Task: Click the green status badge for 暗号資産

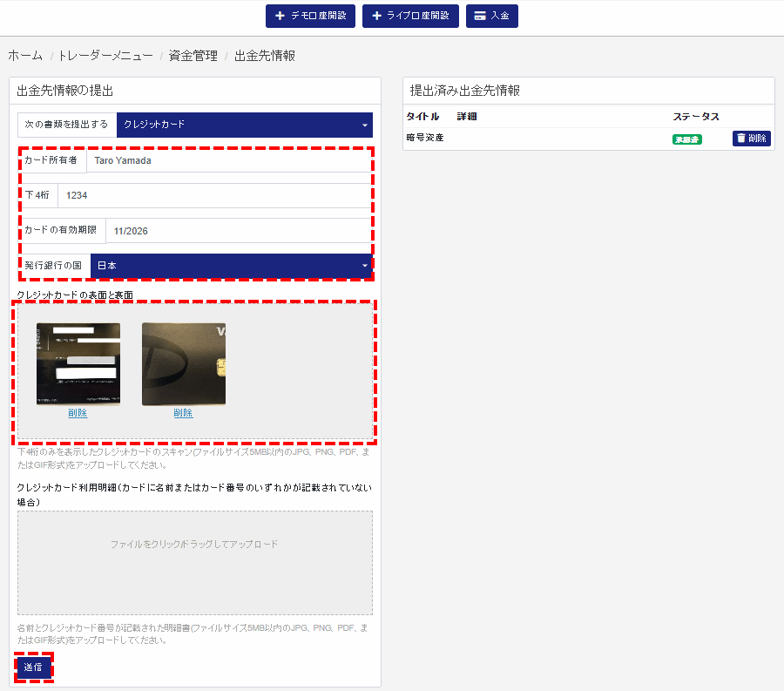Action: coord(687,139)
